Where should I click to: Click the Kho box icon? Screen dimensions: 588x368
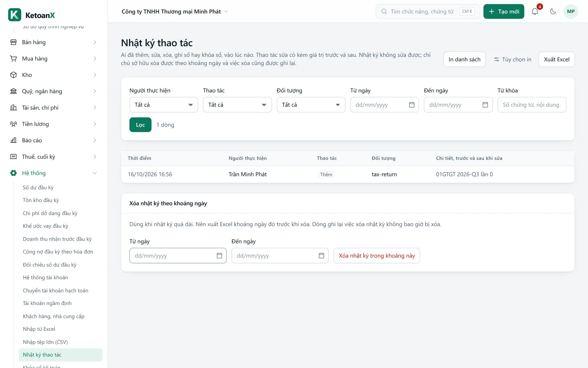pyautogui.click(x=13, y=75)
